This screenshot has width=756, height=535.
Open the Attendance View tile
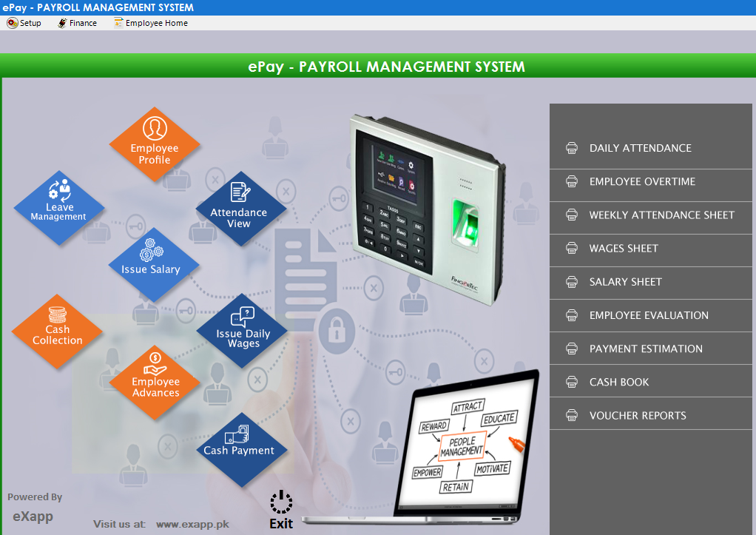(x=238, y=209)
